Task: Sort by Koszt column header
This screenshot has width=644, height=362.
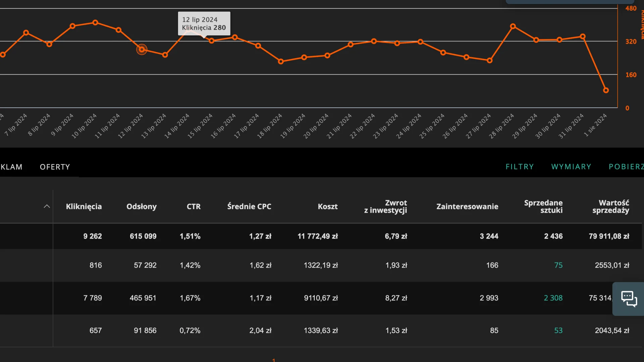Action: [x=328, y=206]
